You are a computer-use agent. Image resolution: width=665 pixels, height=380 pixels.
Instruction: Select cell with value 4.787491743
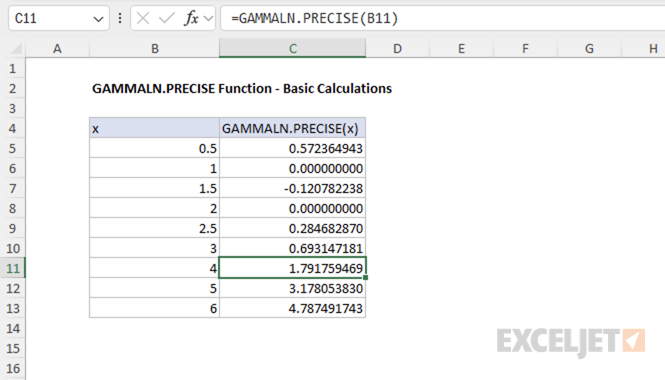point(292,308)
